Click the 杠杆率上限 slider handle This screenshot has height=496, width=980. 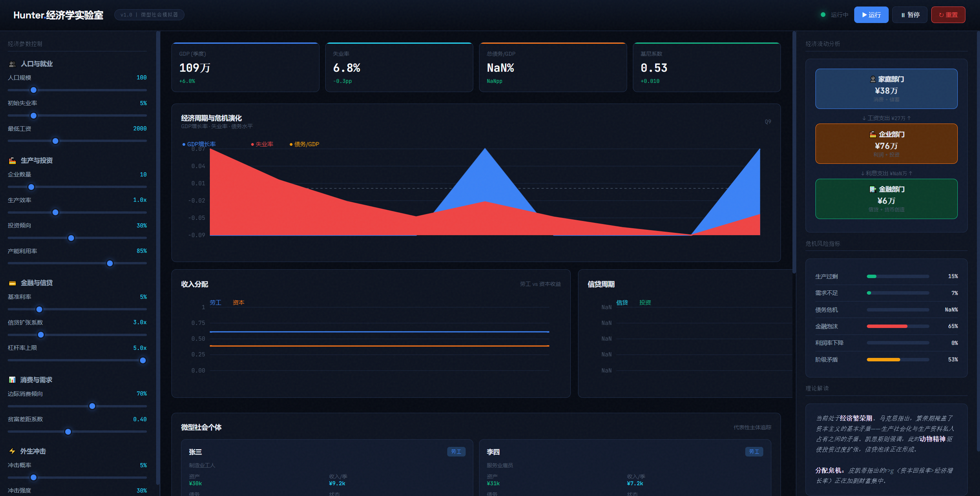pos(143,361)
